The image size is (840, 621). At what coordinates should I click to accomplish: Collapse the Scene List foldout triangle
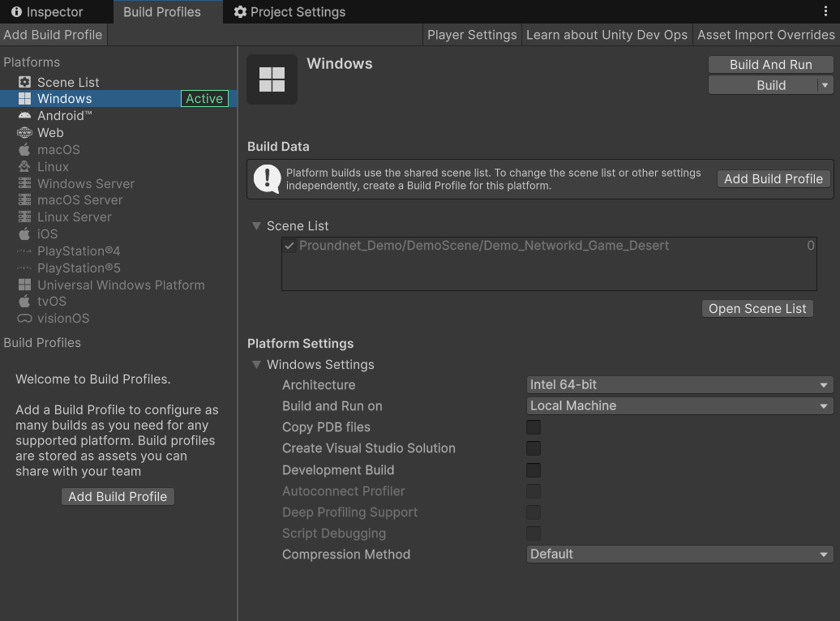pos(256,226)
